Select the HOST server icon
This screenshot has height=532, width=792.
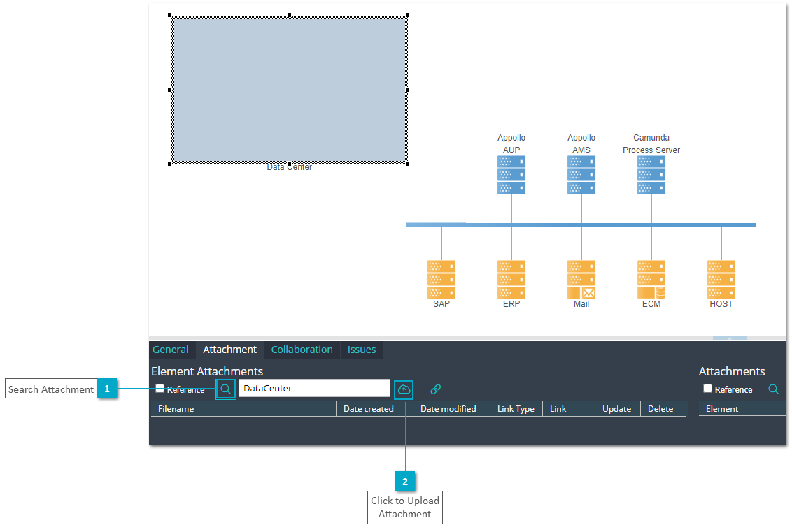[x=721, y=279]
